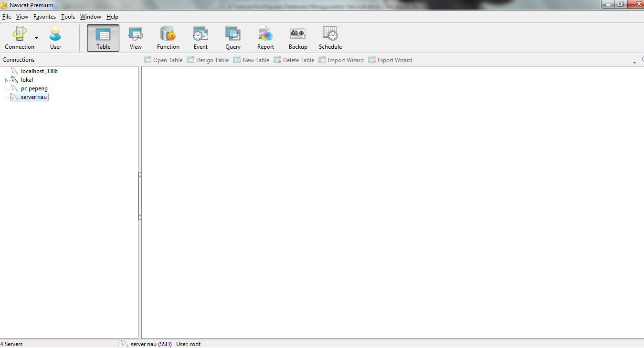The width and height of the screenshot is (644, 348).
Task: Click Open Table button
Action: pyautogui.click(x=163, y=60)
